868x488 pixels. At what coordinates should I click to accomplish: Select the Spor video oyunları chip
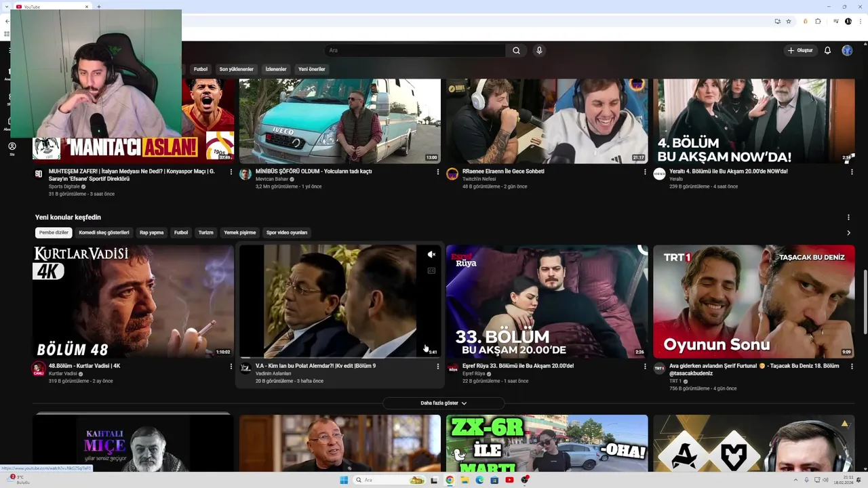[x=287, y=232]
